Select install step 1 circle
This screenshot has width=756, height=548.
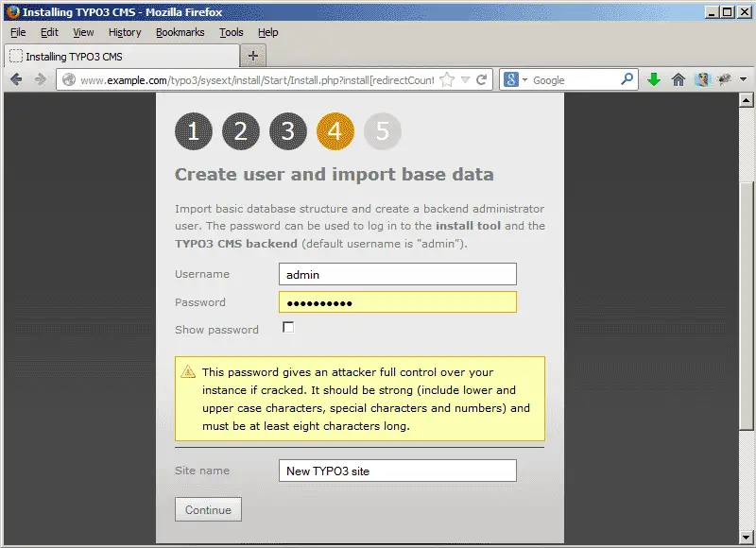coord(194,131)
